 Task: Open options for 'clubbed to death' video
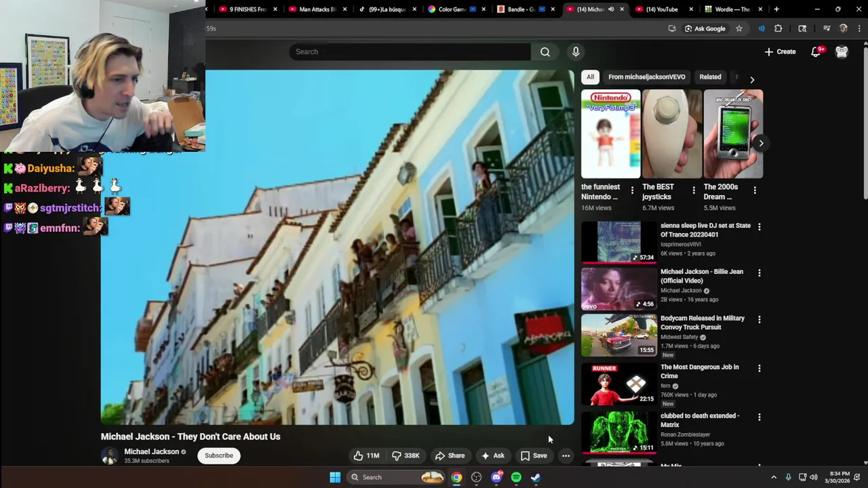(759, 417)
